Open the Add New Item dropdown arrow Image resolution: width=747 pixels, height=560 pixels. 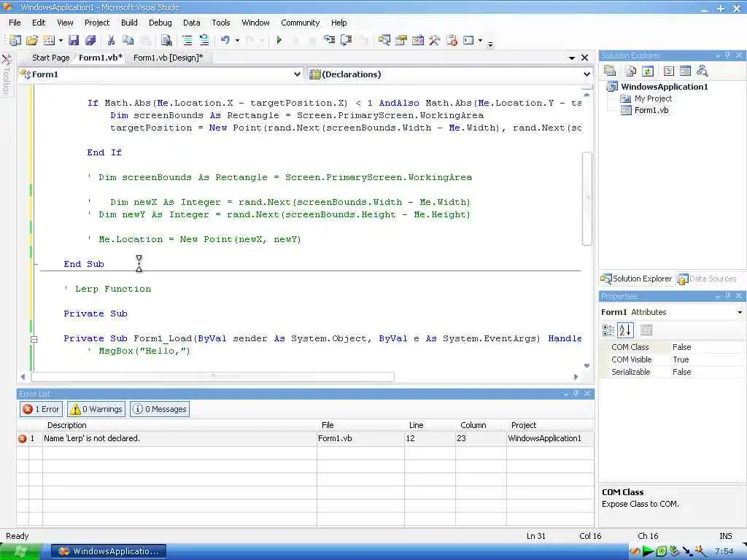click(61, 41)
